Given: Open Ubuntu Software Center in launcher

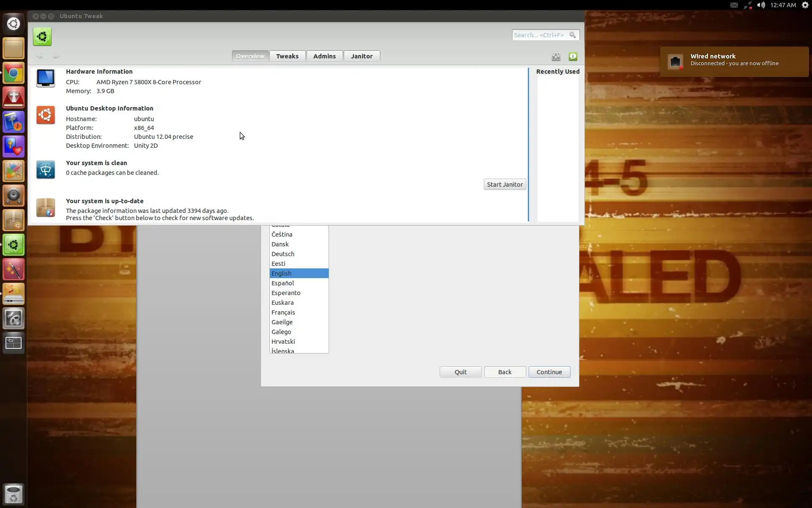Looking at the screenshot, I should coord(14,220).
